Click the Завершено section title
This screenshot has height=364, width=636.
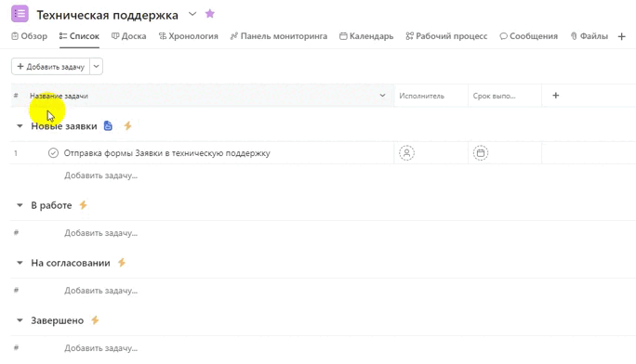click(x=58, y=320)
